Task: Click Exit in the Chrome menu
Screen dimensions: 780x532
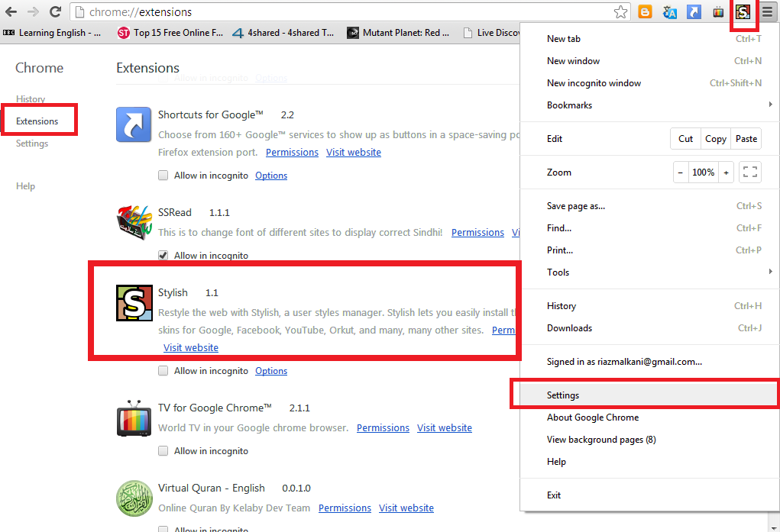Action: coord(649,495)
